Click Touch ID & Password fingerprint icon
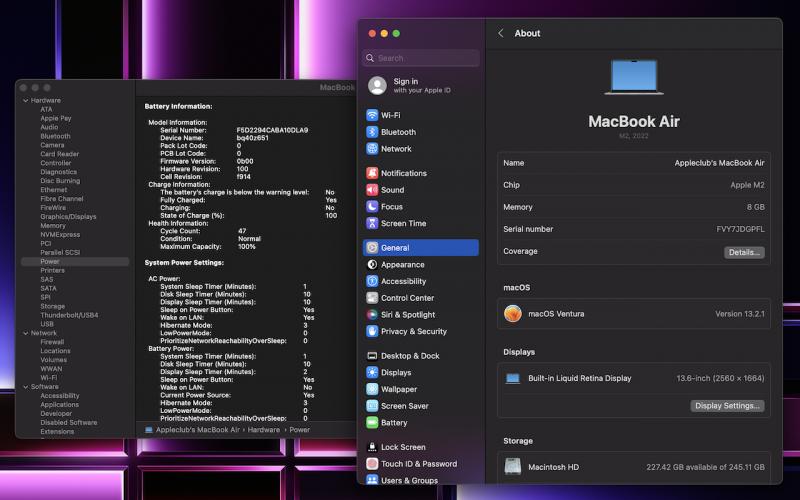 click(x=372, y=464)
